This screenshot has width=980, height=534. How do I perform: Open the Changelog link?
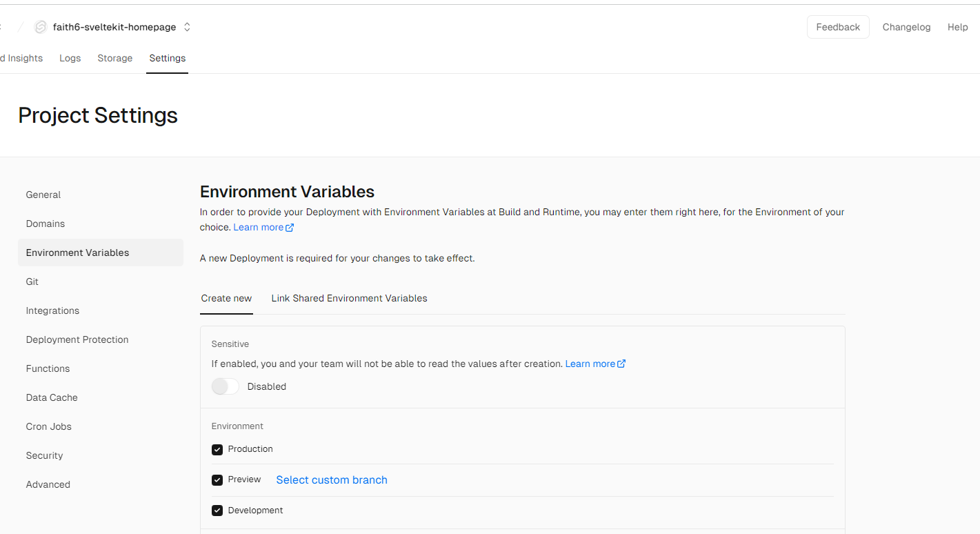coord(906,27)
